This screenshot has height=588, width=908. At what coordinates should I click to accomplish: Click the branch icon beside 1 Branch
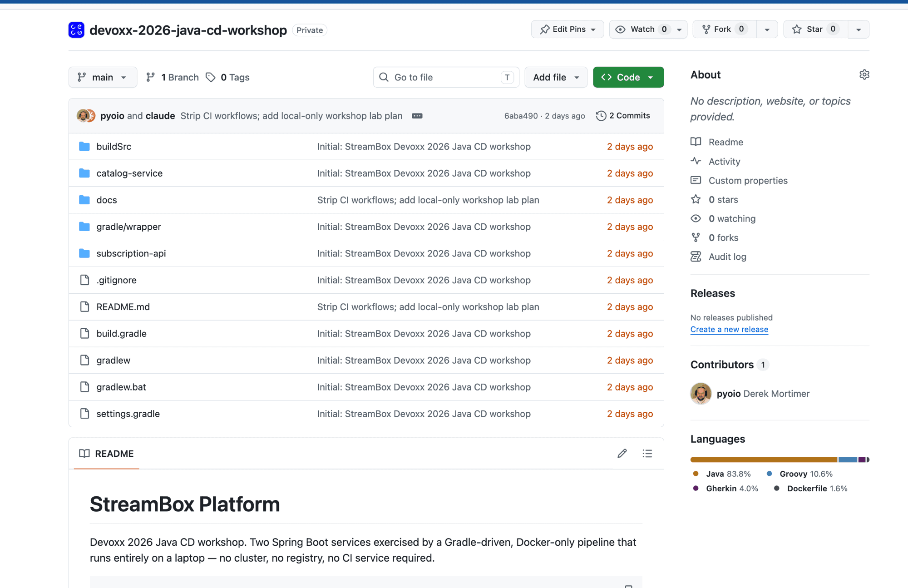[151, 77]
